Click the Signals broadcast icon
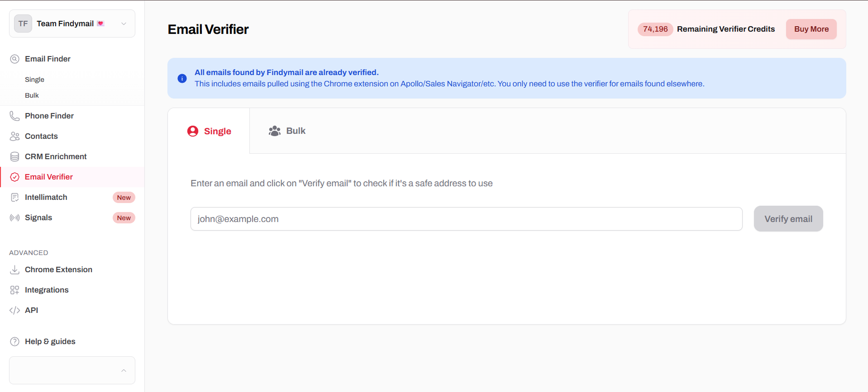Screen dimensions: 868x392 (15, 217)
